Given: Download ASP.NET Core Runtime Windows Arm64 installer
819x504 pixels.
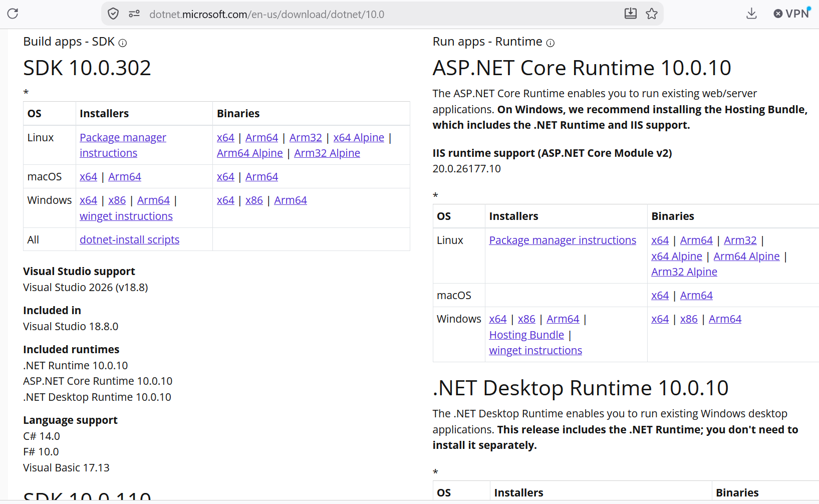Looking at the screenshot, I should click(x=563, y=319).
